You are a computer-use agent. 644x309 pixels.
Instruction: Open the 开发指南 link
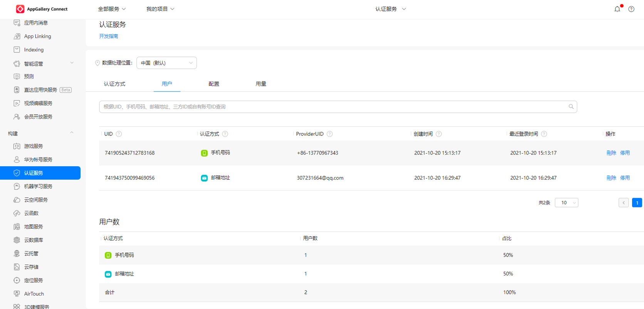(x=109, y=36)
